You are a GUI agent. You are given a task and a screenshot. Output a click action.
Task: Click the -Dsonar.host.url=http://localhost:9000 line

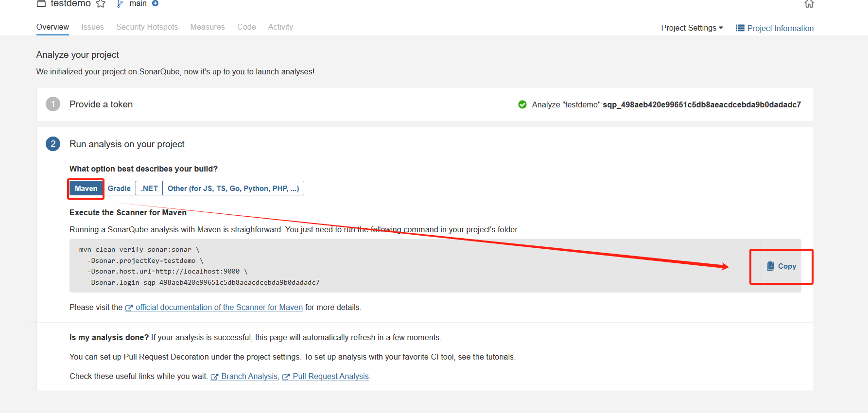tap(168, 272)
